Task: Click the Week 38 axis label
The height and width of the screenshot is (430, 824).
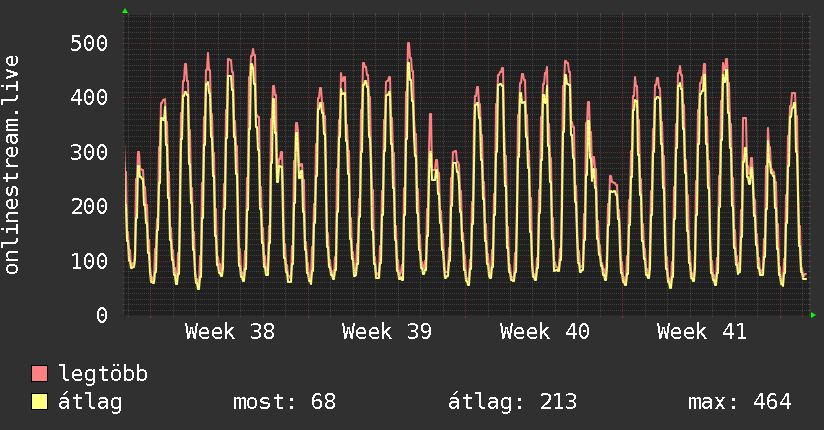Action: coord(230,332)
